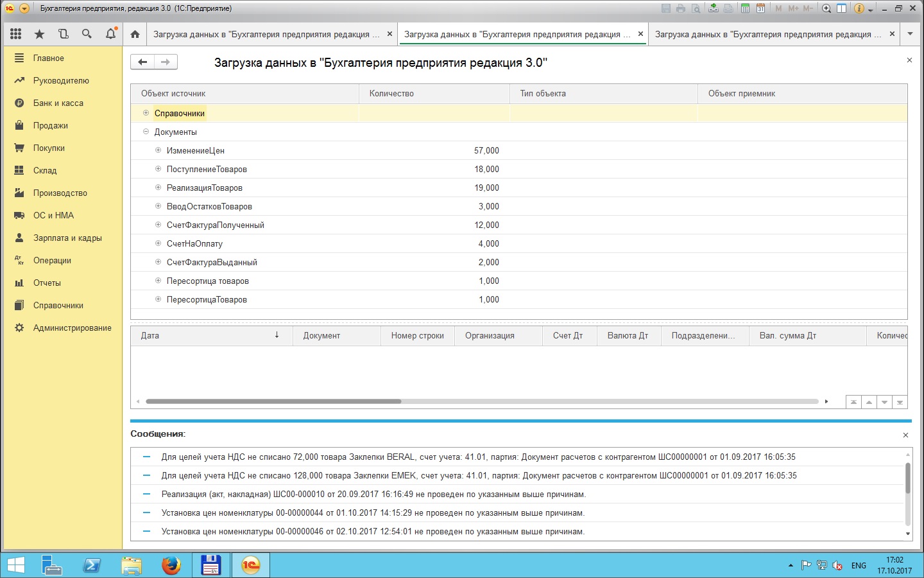The height and width of the screenshot is (578, 924).
Task: Click the Forward arrow navigation button
Action: pos(166,62)
